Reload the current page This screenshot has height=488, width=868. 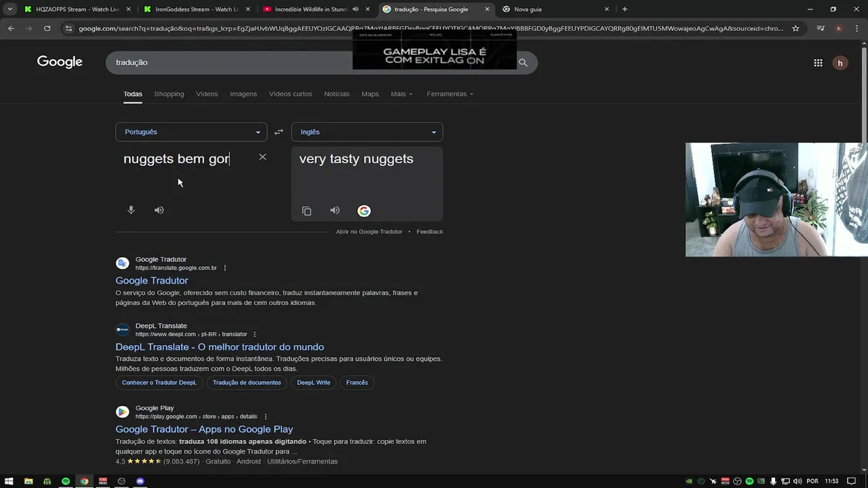[47, 28]
